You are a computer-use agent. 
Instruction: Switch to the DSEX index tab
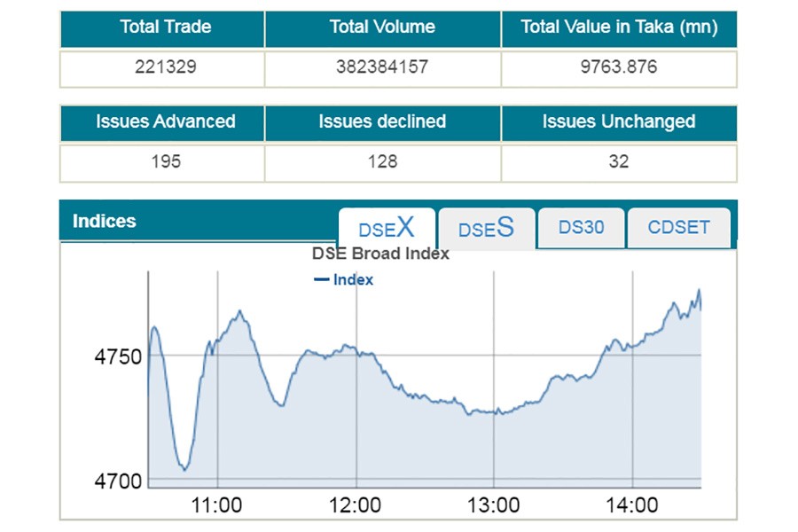[387, 228]
